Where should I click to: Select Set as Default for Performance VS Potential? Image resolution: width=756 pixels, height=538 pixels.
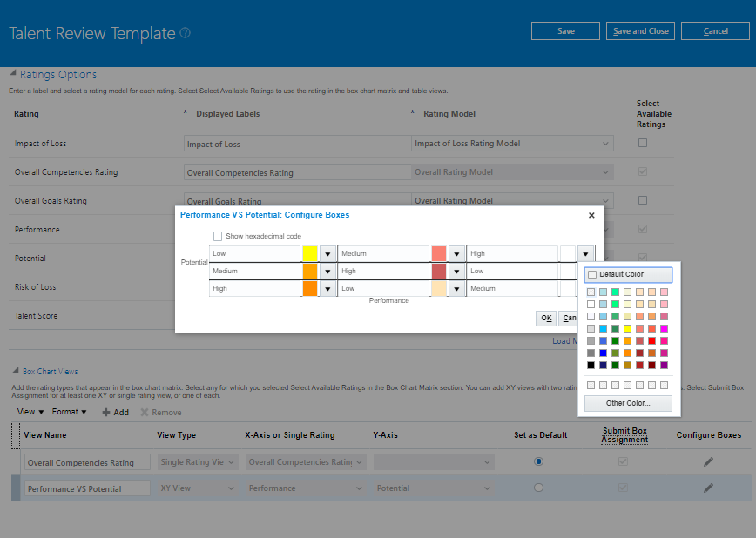pos(538,488)
